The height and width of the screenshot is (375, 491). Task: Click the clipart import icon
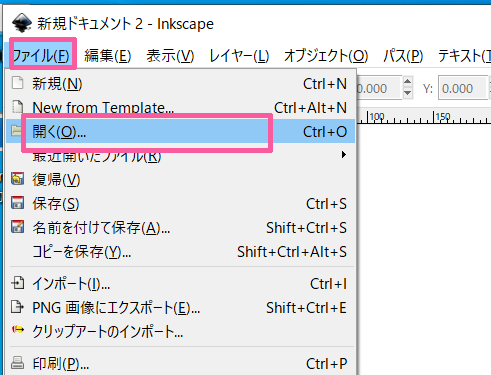click(18, 330)
